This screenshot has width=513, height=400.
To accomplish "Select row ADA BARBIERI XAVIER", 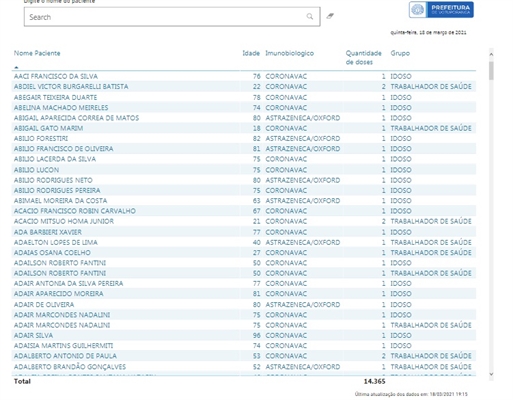I will pyautogui.click(x=244, y=232).
